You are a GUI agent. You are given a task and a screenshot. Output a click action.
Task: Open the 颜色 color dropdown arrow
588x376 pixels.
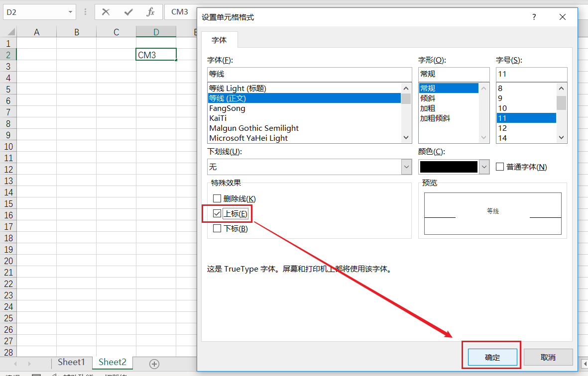click(x=484, y=167)
